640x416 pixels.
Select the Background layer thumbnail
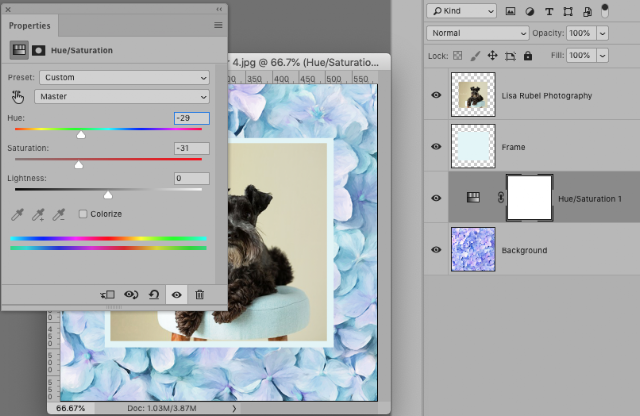click(473, 249)
